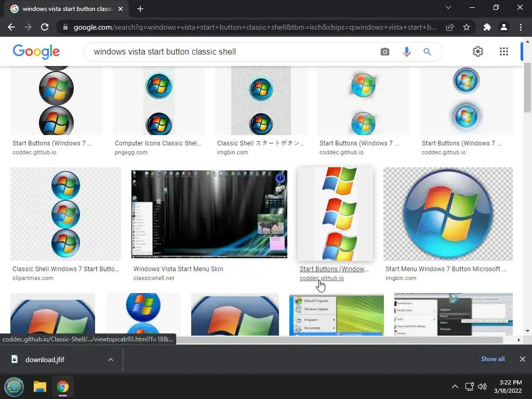Image resolution: width=532 pixels, height=399 pixels.
Task: Click the browser forward arrow
Action: (28, 27)
